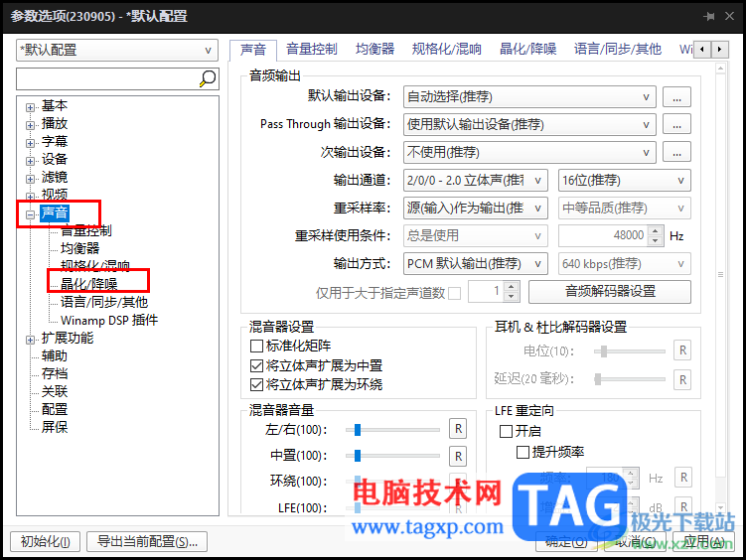Select Winamp DSP 插件 in the tree
This screenshot has height=560, width=746.
(109, 320)
